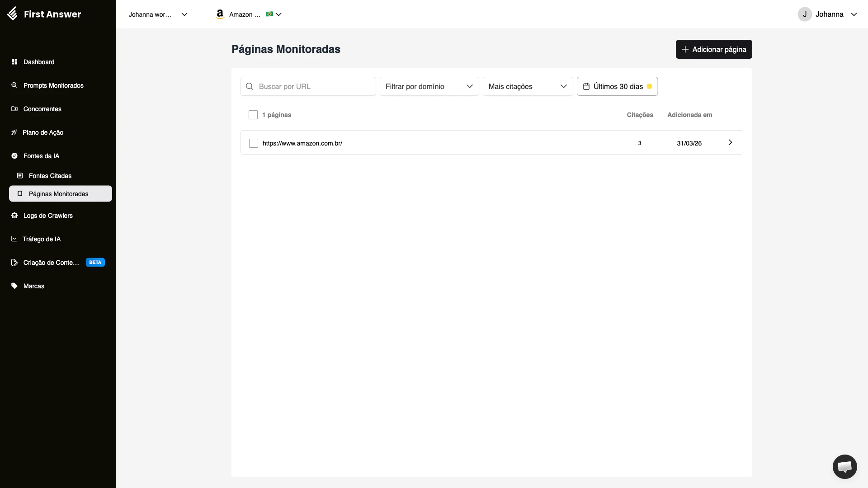Select the Fontes Citadas document icon
The image size is (868, 488).
pos(21,176)
